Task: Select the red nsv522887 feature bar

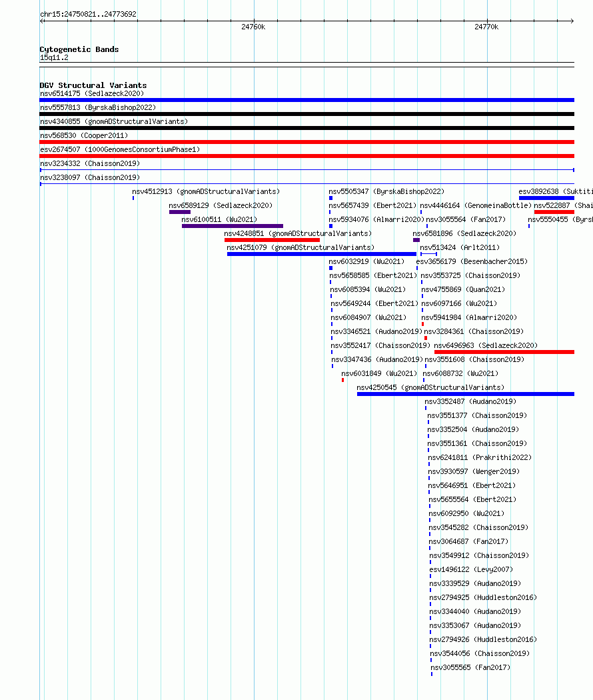Action: pyautogui.click(x=554, y=212)
